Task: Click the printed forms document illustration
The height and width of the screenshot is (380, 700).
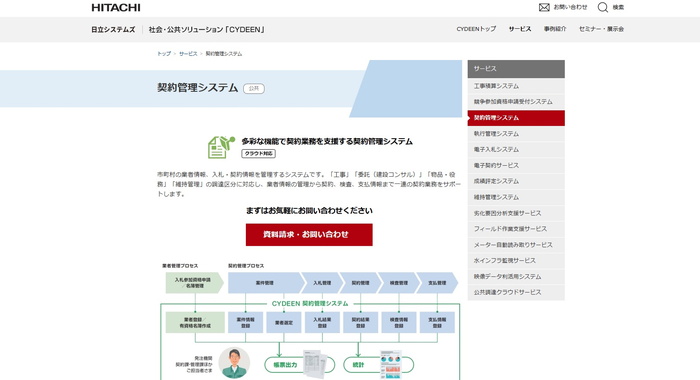Action: [315, 364]
